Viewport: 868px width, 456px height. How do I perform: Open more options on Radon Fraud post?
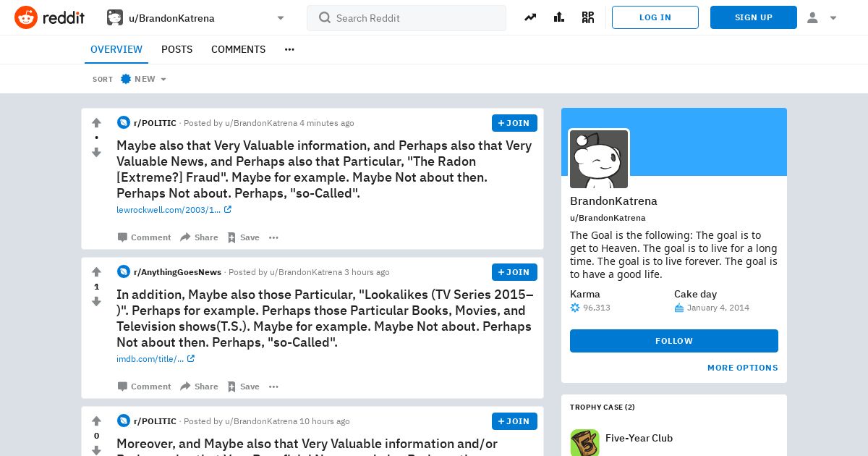point(273,237)
